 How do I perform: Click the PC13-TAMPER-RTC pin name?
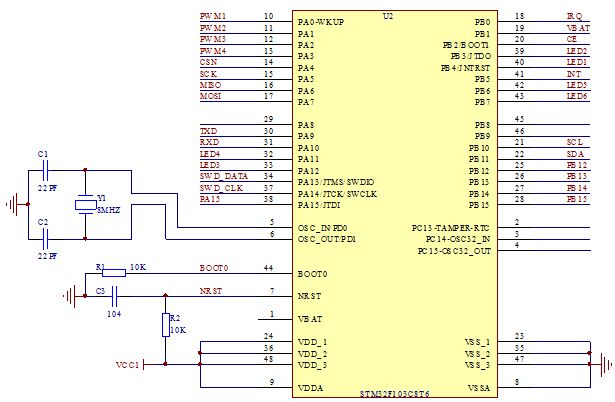tap(451, 228)
